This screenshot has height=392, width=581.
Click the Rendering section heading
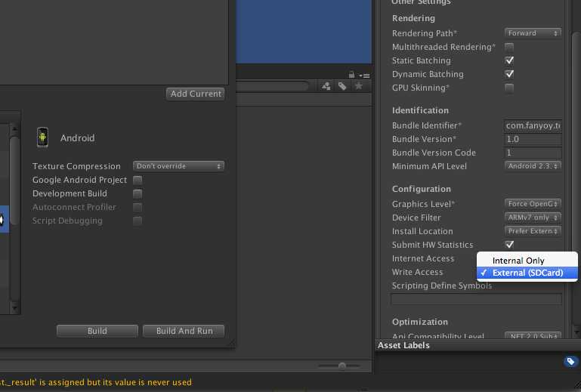413,18
